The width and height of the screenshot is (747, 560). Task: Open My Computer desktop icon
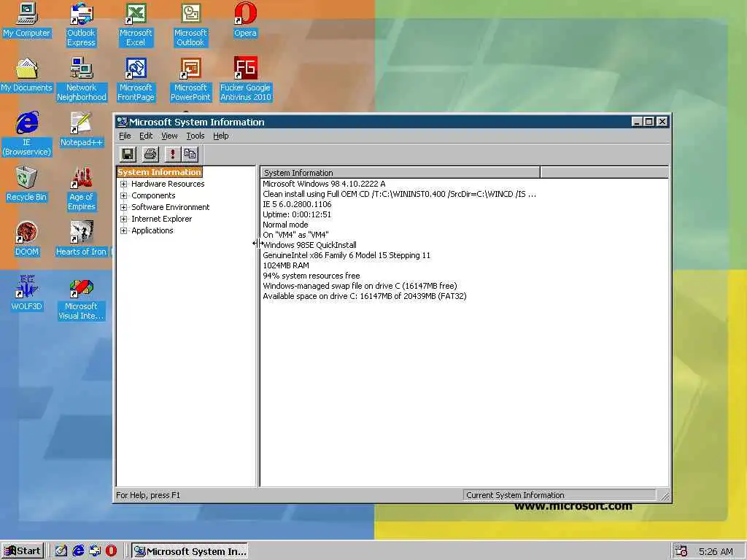(x=27, y=21)
